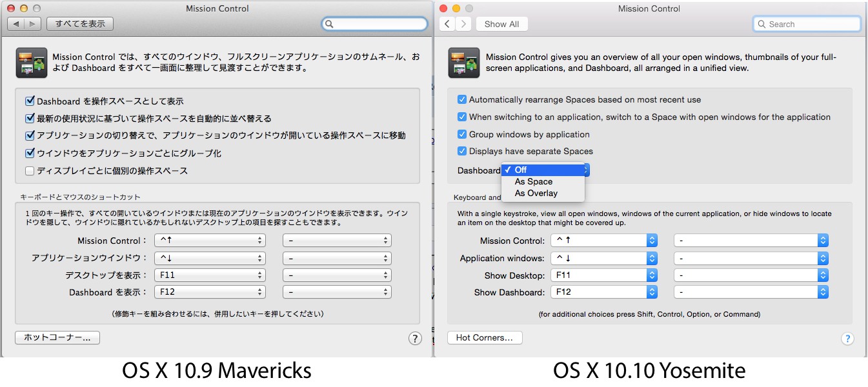Open Show Desktop mouse shortcut dropdown
The width and height of the screenshot is (868, 387).
[x=751, y=275]
